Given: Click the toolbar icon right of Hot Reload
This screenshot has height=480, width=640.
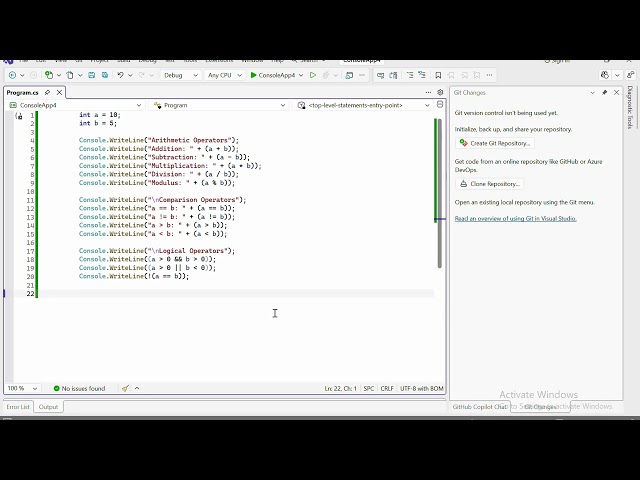Looking at the screenshot, I should click(x=349, y=75).
